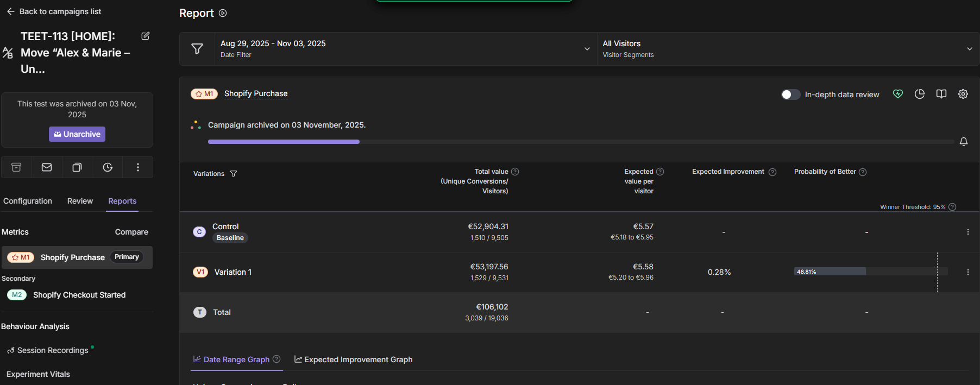The height and width of the screenshot is (385, 980).
Task: Click the Probability of Better help icon
Action: click(x=863, y=172)
